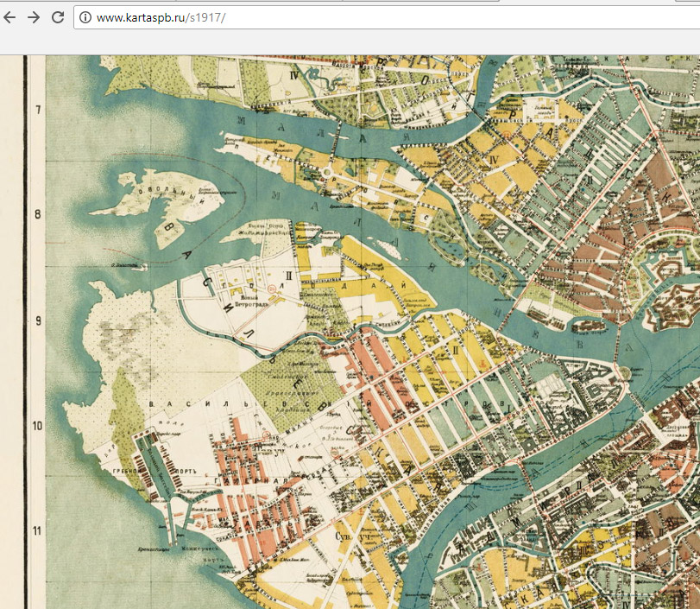Image resolution: width=700 pixels, height=609 pixels.
Task: Click the 'Новый Петроград' label on the map
Action: (251, 301)
